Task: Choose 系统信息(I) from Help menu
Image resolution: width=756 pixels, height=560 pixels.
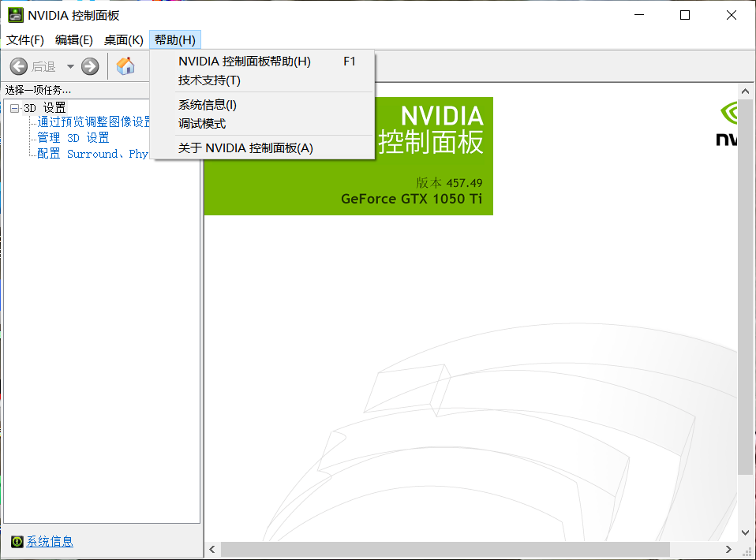Action: point(262,105)
